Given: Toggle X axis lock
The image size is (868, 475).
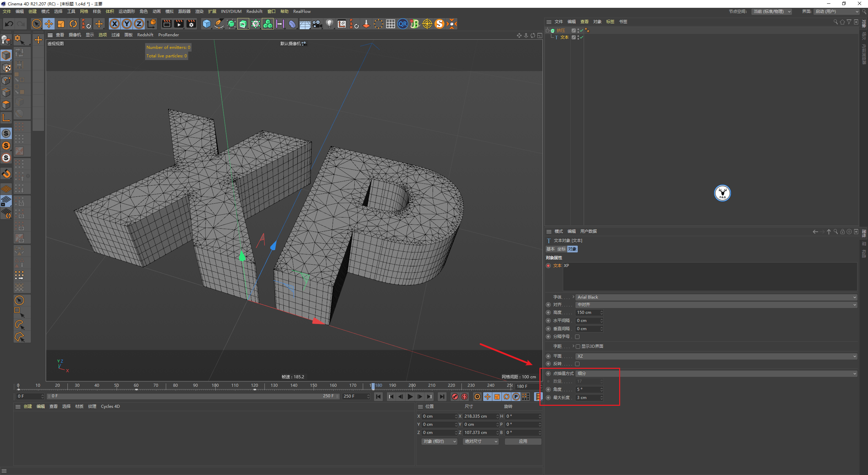Looking at the screenshot, I should click(x=115, y=24).
